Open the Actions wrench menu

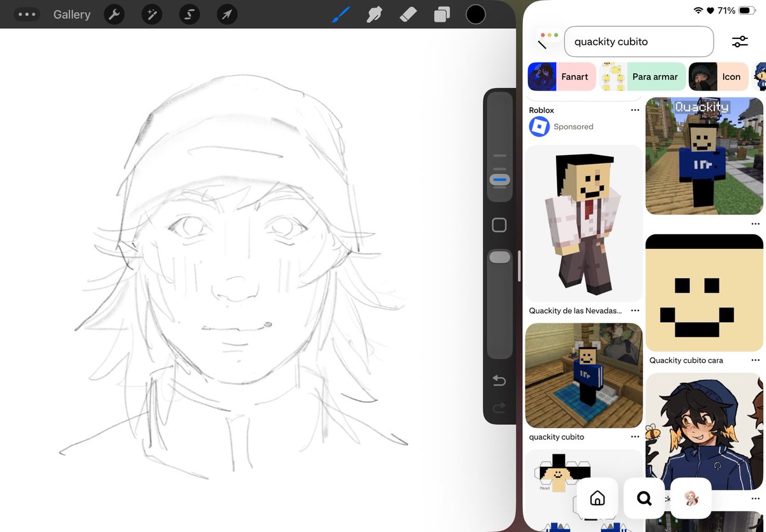(114, 14)
